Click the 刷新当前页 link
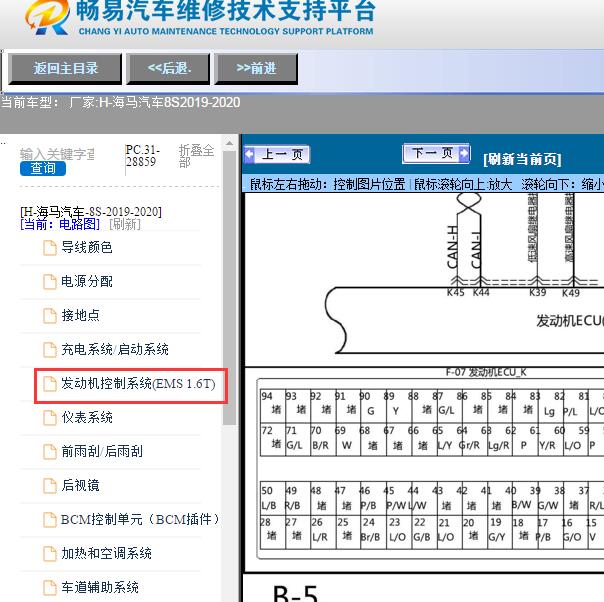Screen dimensions: 604x602 (x=522, y=159)
